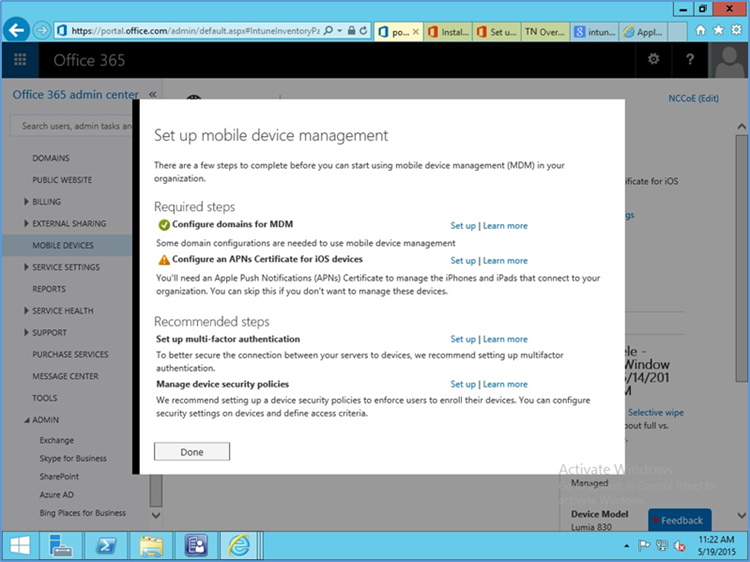Select MESSAGE CENTER in the navigation
The width and height of the screenshot is (750, 562).
pos(66,376)
